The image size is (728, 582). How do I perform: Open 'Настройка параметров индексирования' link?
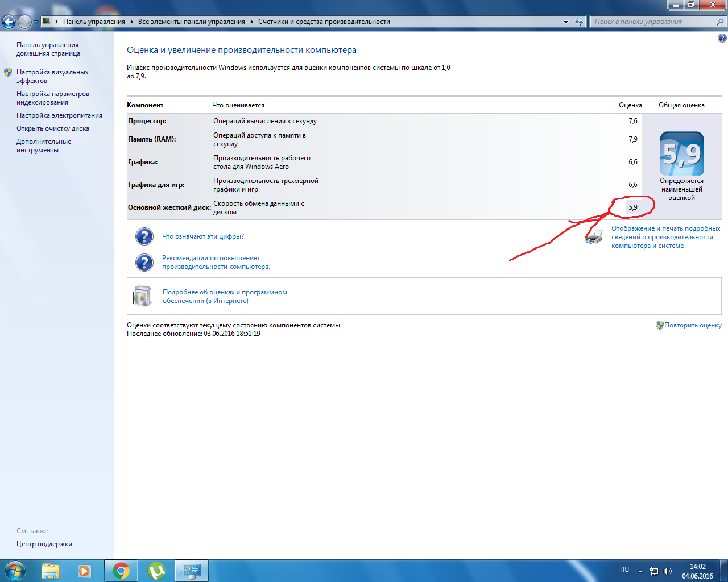[x=53, y=98]
